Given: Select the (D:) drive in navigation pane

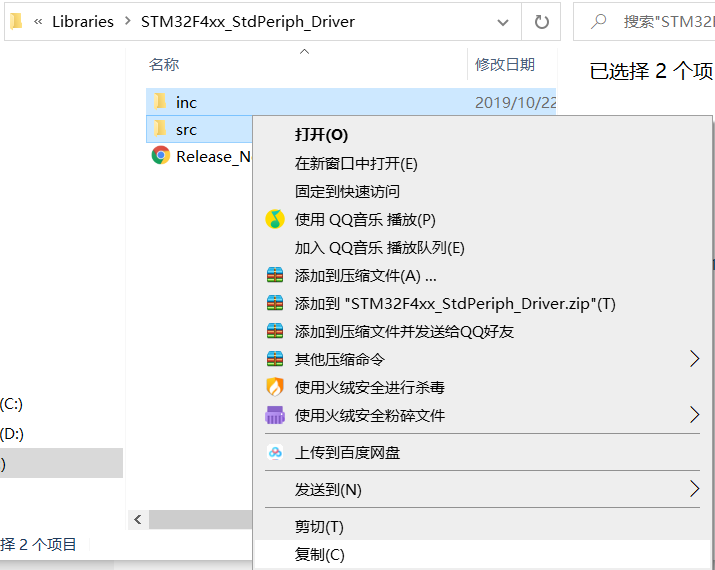Looking at the screenshot, I should [12, 434].
